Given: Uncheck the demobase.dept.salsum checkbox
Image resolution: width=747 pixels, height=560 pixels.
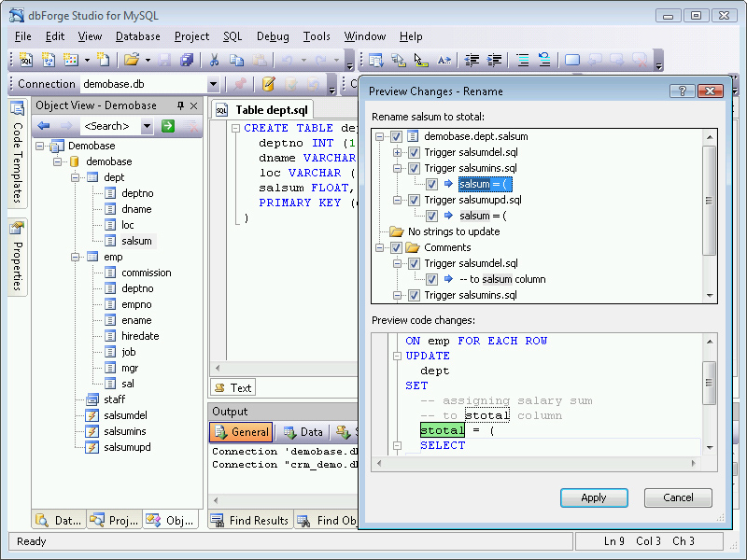Looking at the screenshot, I should (x=396, y=137).
